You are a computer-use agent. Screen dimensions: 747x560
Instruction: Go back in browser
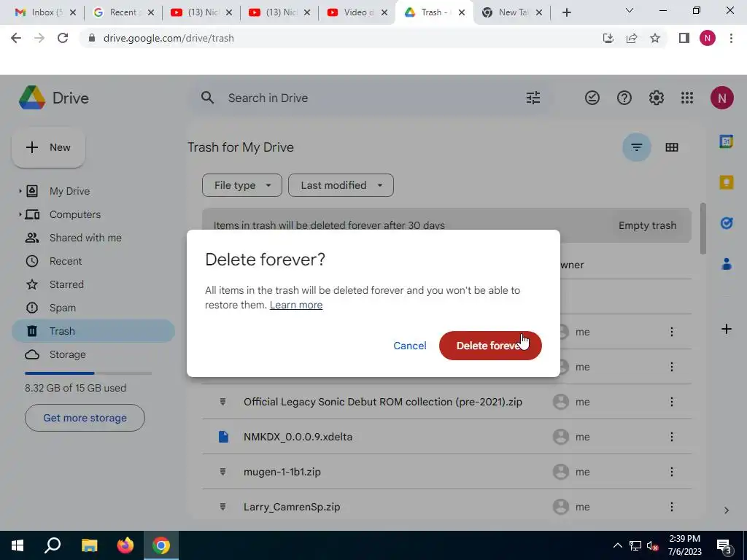16,38
